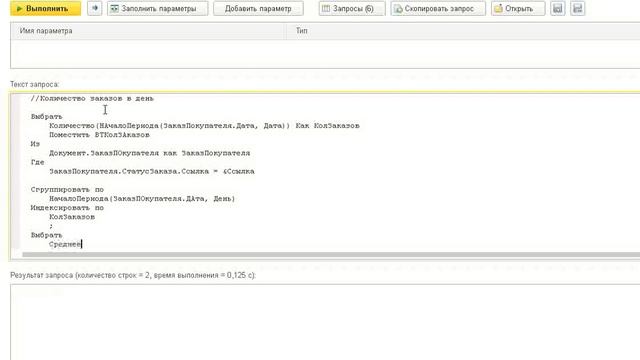Click Заполнить параметры button

158,9
